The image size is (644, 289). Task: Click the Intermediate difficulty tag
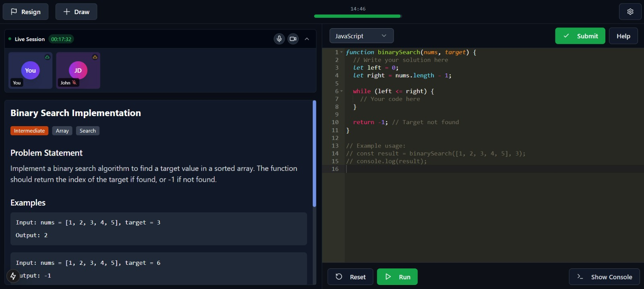coord(29,131)
